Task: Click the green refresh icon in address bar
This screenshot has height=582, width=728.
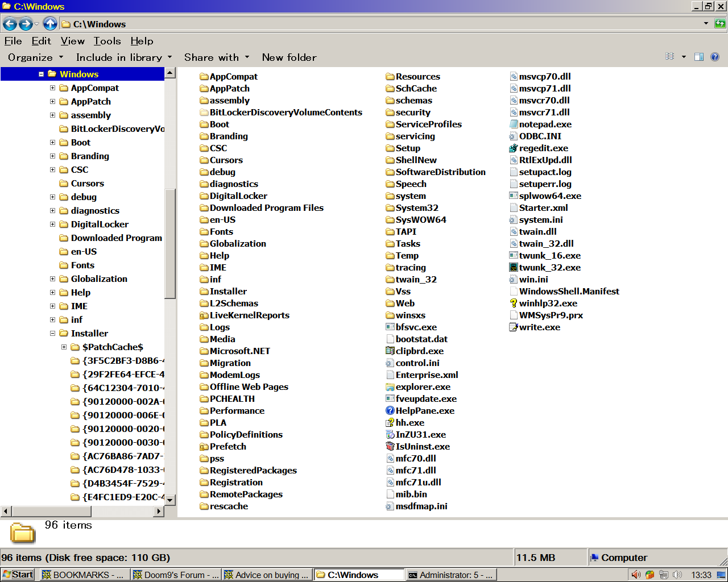Action: pos(720,24)
